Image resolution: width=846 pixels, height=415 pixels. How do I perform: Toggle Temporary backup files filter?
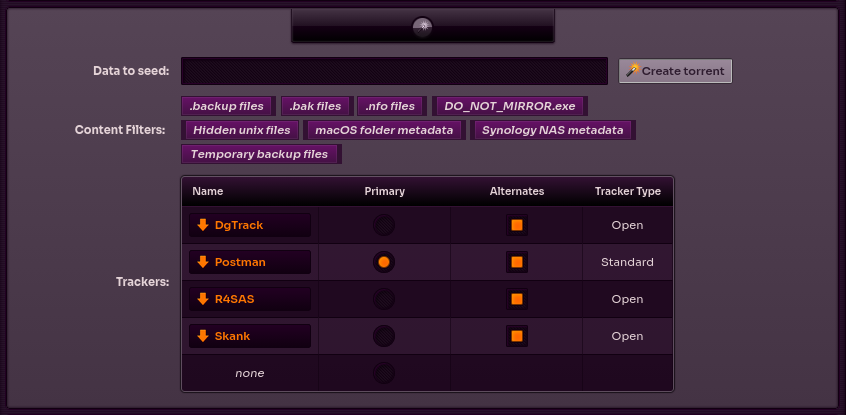tap(260, 154)
